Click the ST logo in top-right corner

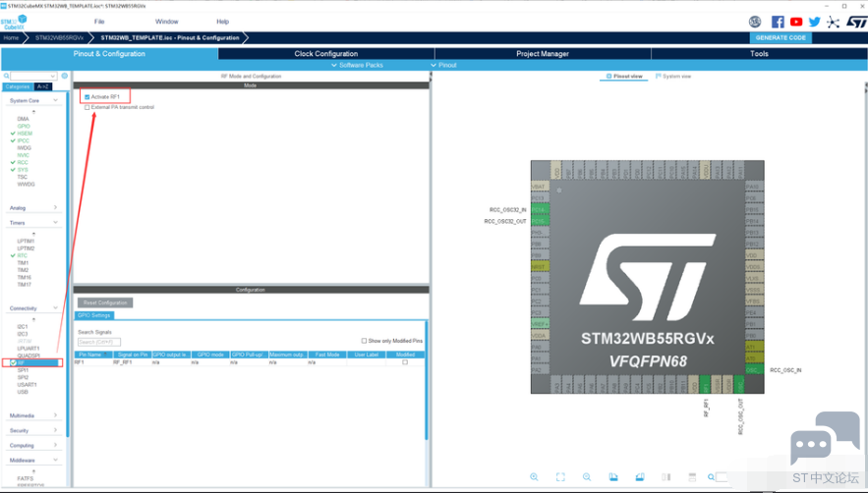(857, 23)
